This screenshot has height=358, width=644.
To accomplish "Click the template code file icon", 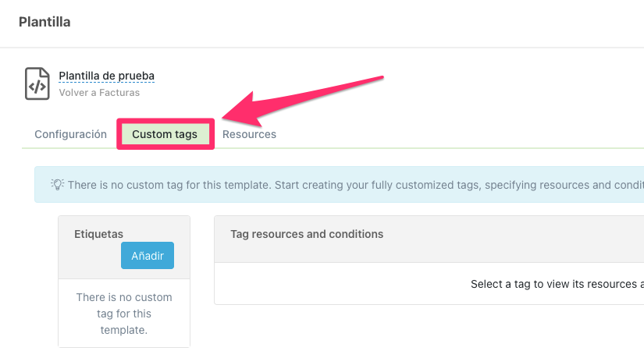I will coord(37,83).
